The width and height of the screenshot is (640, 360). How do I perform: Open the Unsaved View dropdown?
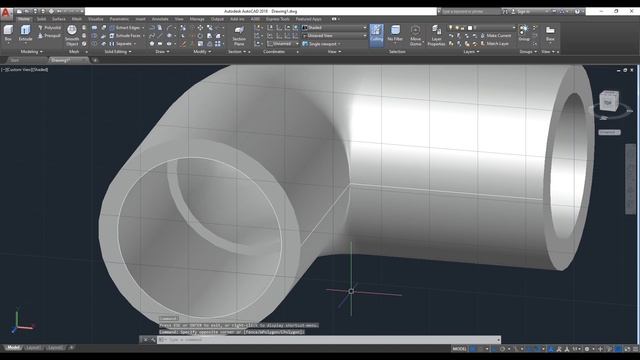coord(335,36)
